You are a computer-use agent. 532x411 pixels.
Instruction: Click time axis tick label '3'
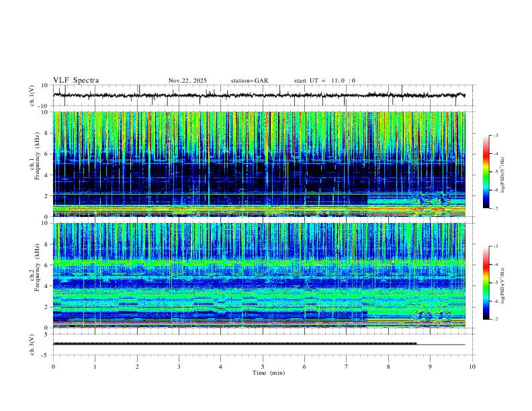tap(179, 367)
